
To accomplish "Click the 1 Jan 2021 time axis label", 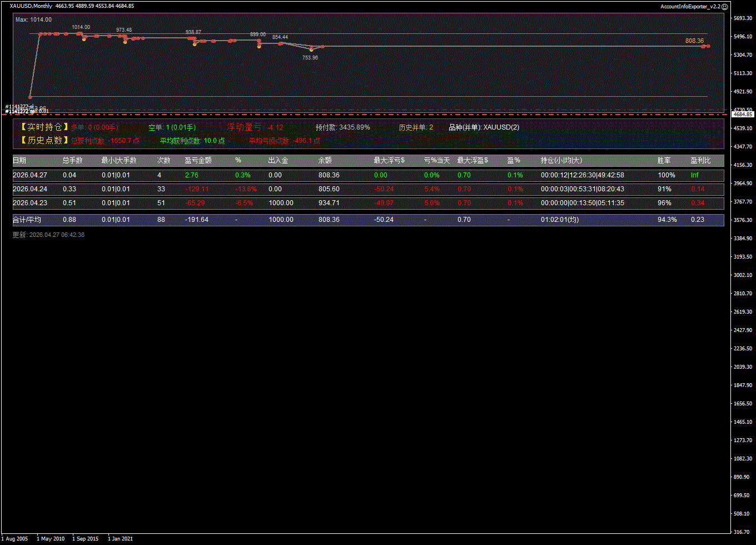I will [120, 538].
